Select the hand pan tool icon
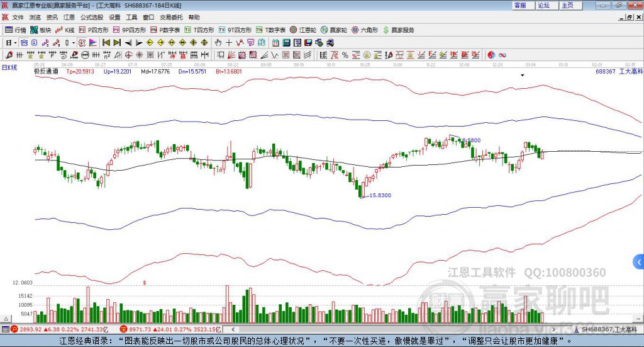This screenshot has height=347, width=644. click(218, 42)
